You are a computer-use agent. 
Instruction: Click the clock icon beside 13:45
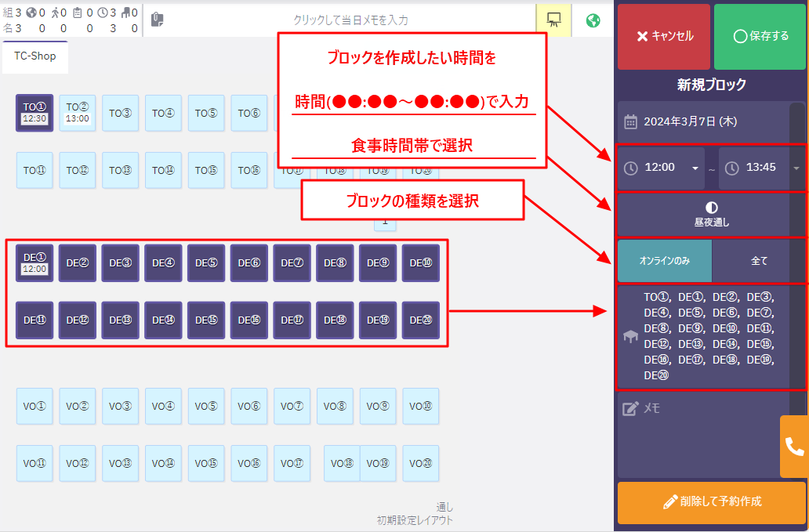coord(732,168)
